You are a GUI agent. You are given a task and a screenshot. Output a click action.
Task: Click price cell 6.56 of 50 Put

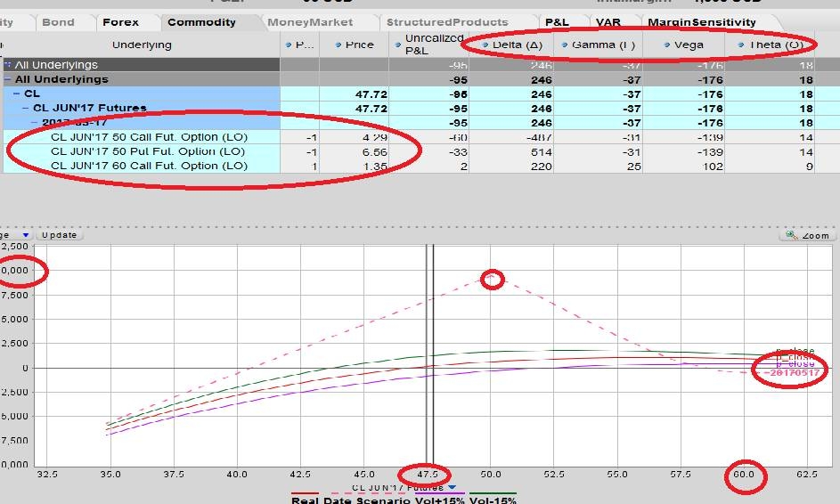point(374,152)
